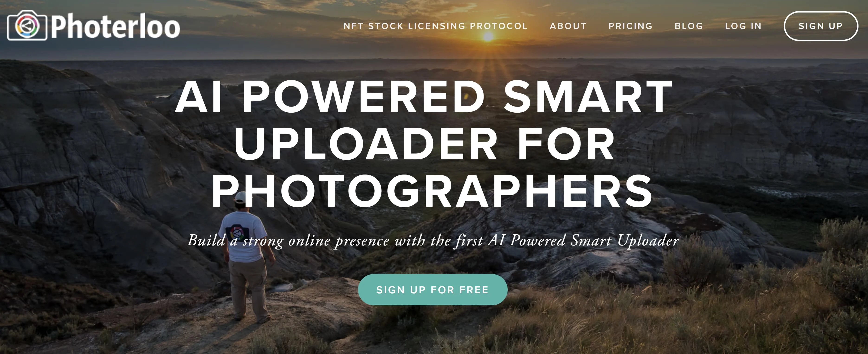Click the teal Sign Up For Free button
Screen dimensions: 868x354
433,290
